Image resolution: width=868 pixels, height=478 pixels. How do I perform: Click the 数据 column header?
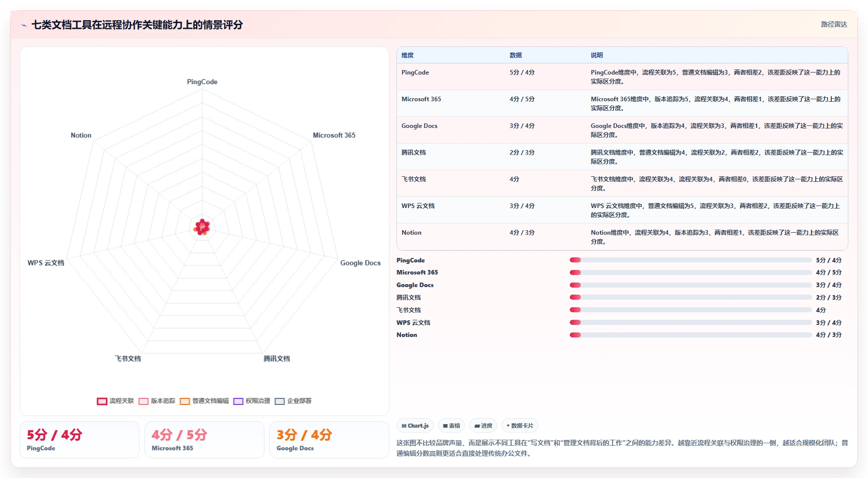(516, 55)
